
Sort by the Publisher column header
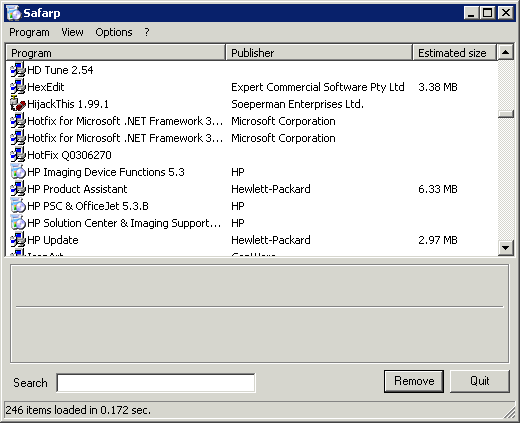click(x=319, y=53)
